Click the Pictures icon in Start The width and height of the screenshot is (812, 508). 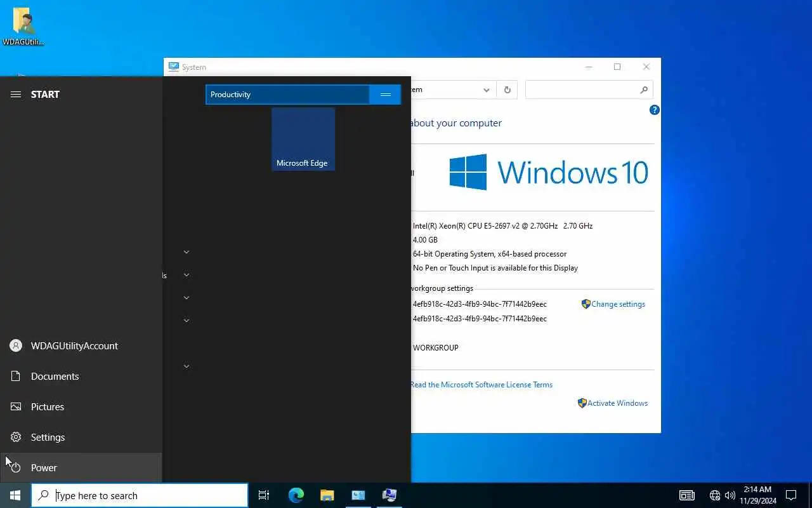tap(16, 406)
